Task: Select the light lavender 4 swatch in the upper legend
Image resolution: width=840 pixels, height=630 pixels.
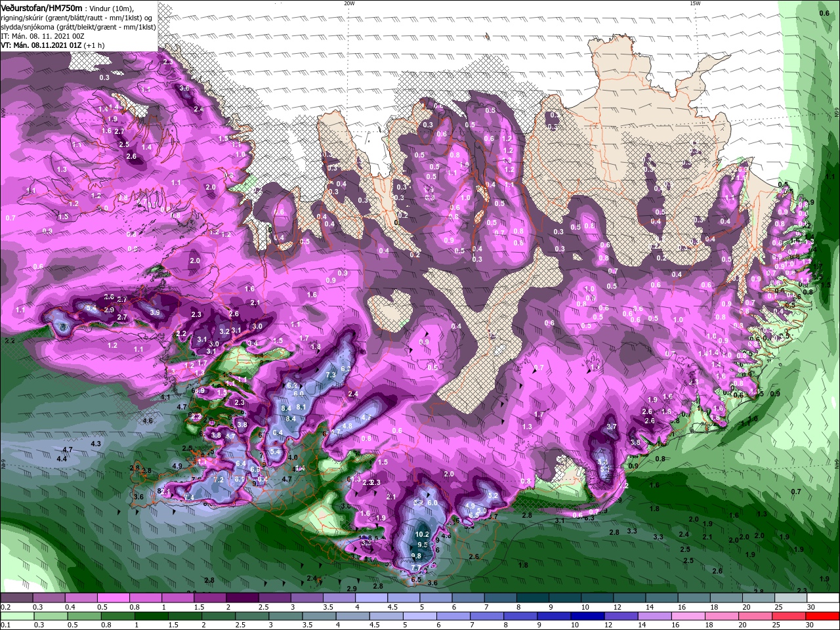Action: tap(371, 597)
